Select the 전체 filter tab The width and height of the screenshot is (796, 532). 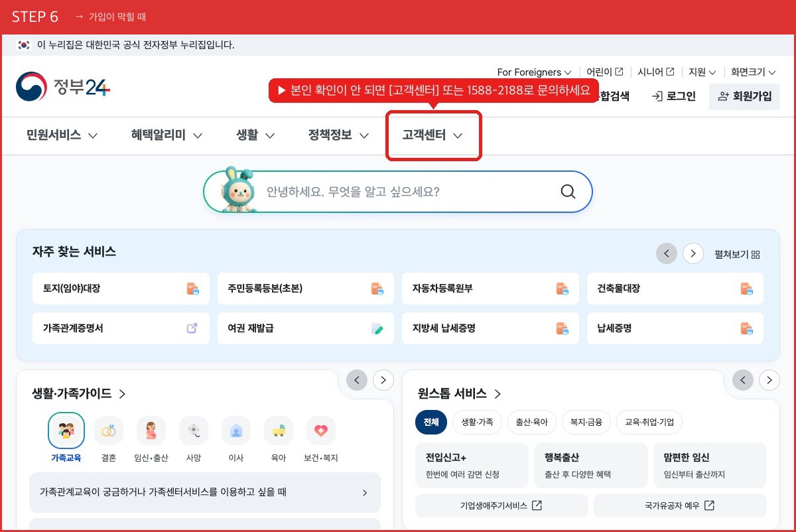431,422
